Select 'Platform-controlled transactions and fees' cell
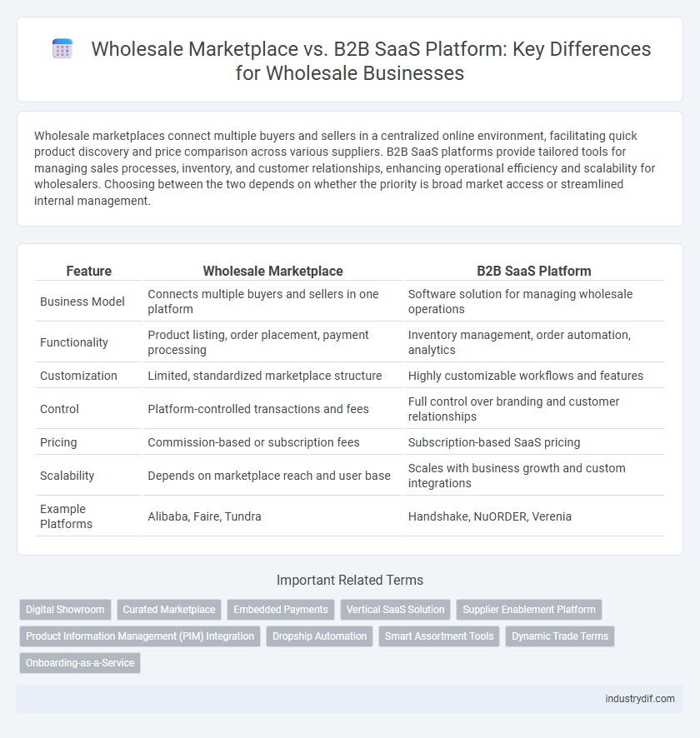Viewport: 700px width, 738px height. [273, 409]
